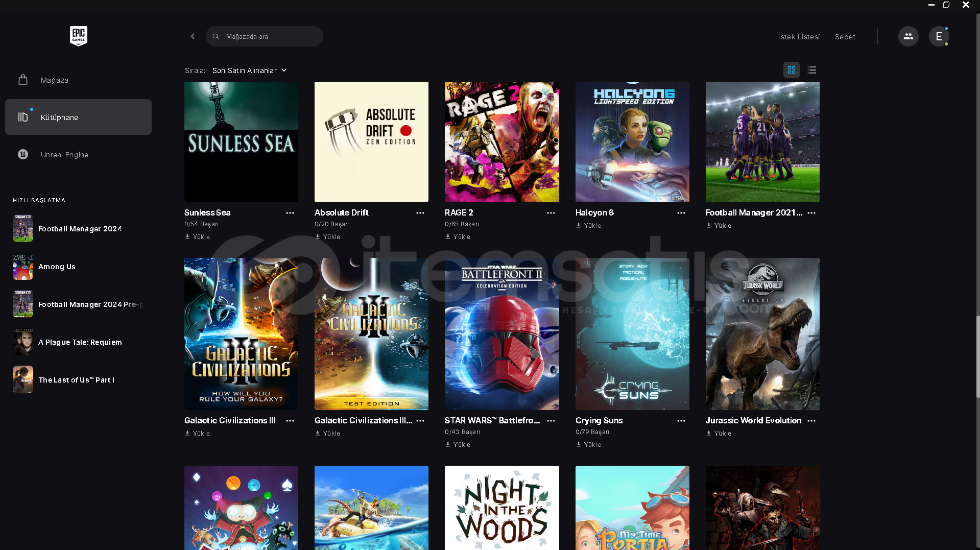This screenshot has height=550, width=980.
Task: Click the Unreal Engine icon
Action: tap(23, 154)
